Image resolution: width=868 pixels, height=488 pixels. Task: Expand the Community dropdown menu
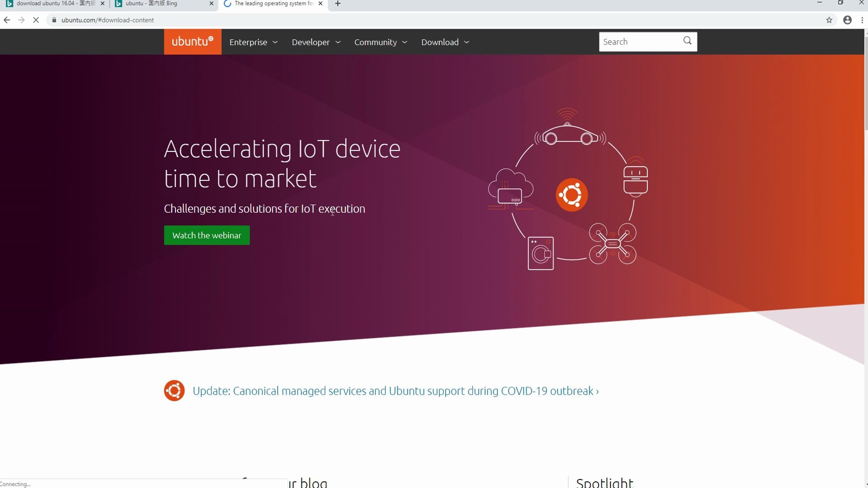(x=381, y=42)
